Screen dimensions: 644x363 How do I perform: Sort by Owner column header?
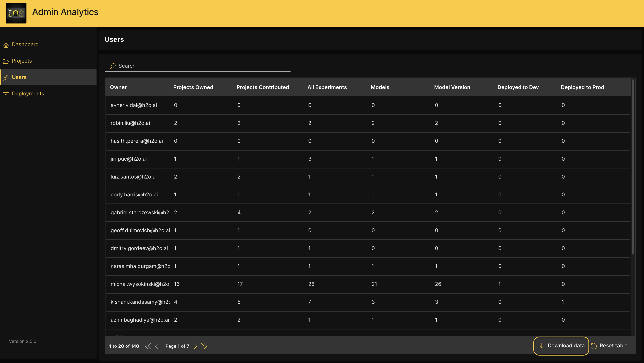coord(118,87)
